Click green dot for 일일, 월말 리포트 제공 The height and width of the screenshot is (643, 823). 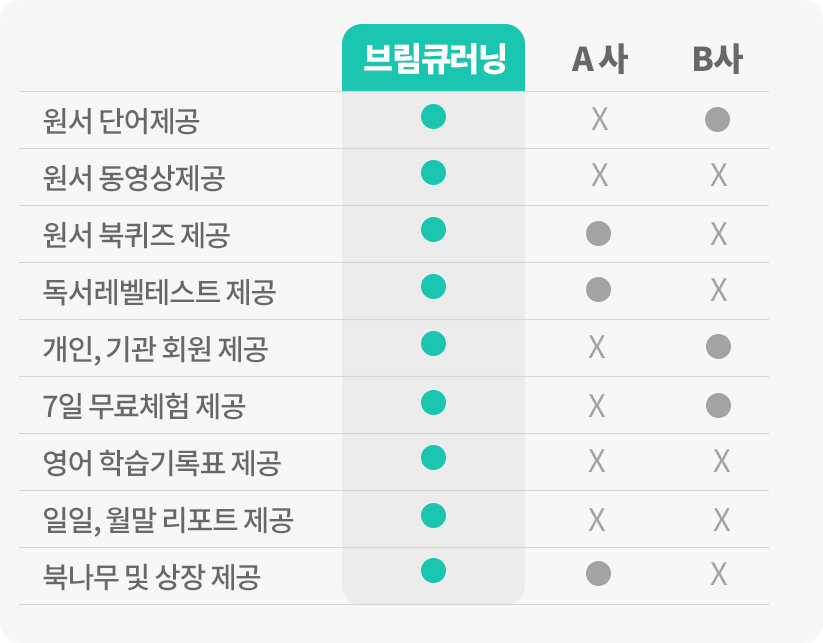(x=434, y=515)
